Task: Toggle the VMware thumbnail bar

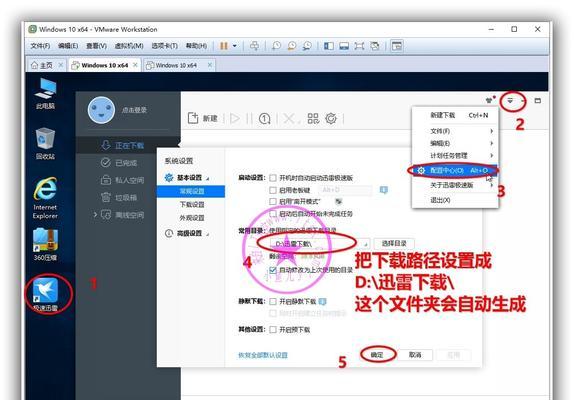Action: (344, 46)
